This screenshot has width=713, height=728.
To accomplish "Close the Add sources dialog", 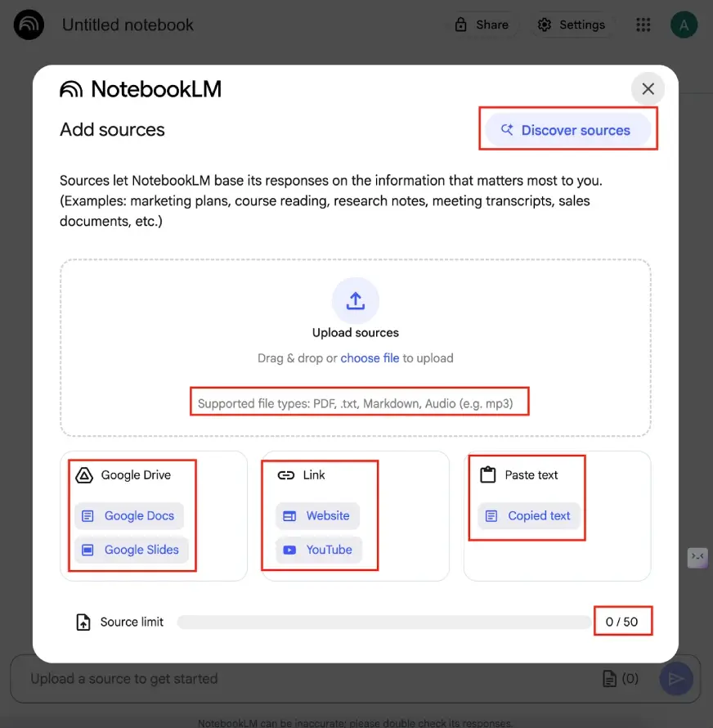I will pos(648,88).
